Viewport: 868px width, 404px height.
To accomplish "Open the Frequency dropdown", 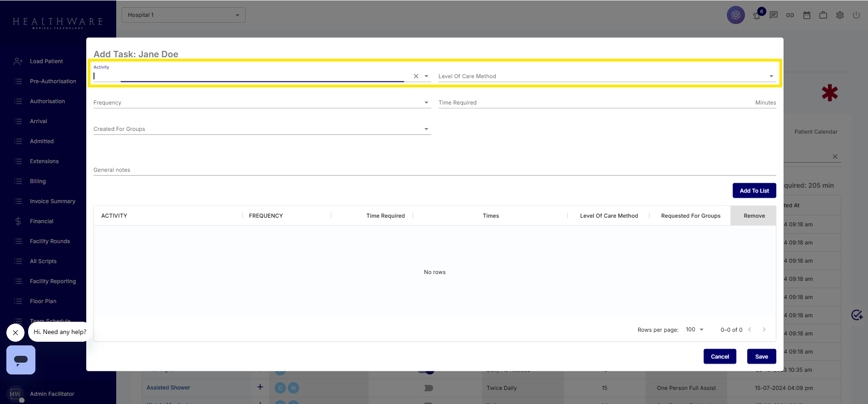I will tap(426, 103).
